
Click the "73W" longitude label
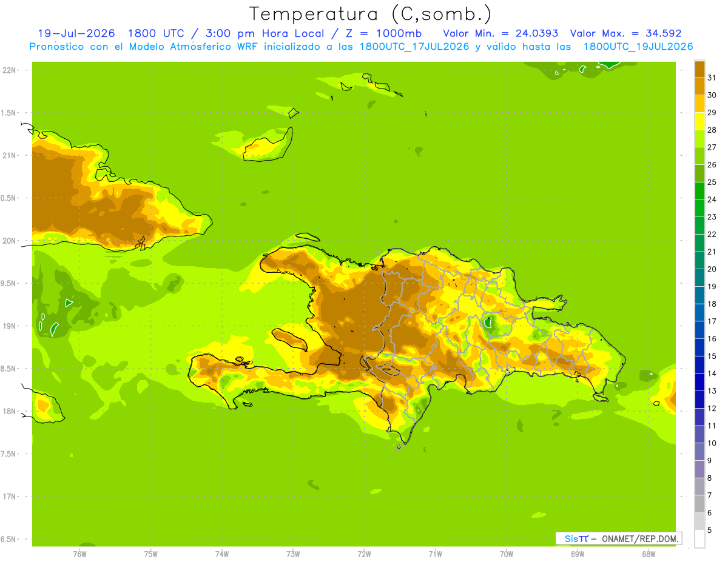[293, 554]
